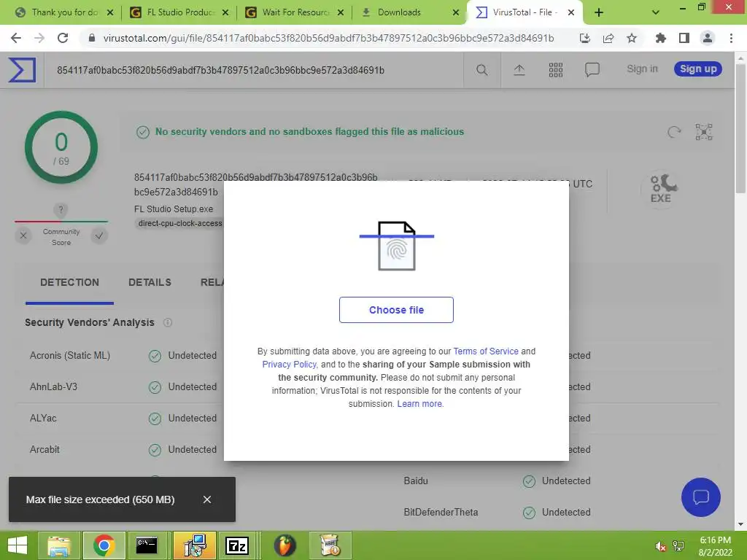Image resolution: width=747 pixels, height=560 pixels.
Task: Select the DETAILS tab
Action: coord(150,282)
